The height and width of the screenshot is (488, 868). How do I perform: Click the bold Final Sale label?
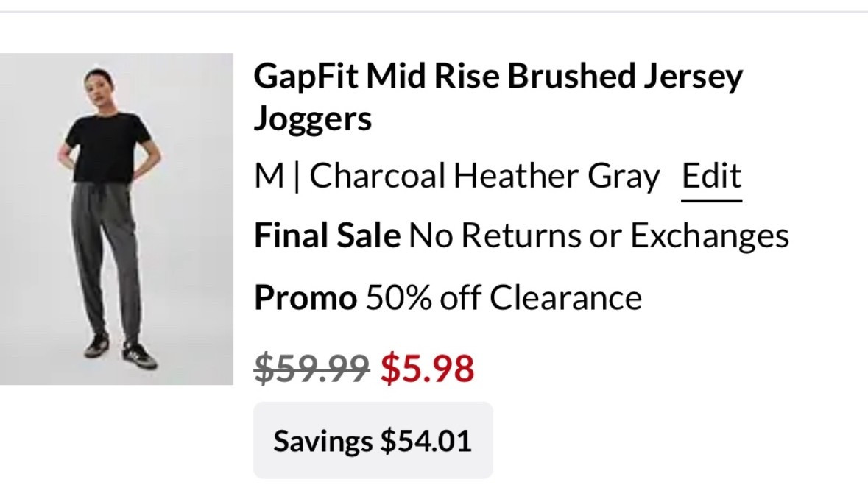[327, 236]
